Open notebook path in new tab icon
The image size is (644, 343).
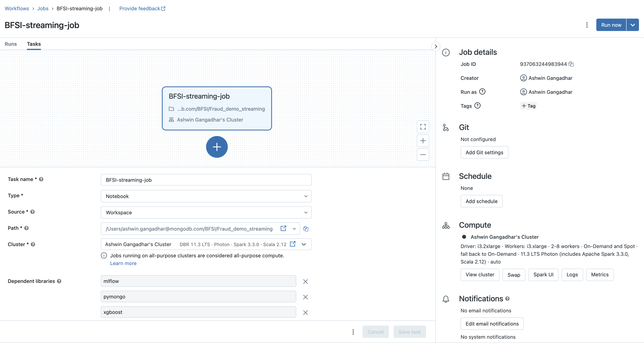coord(283,228)
